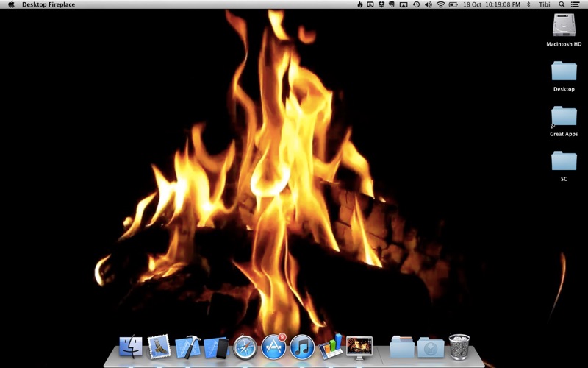Viewport: 588px width, 368px height.
Task: Click the Evernote elephant menu bar icon
Action: [x=392, y=4]
